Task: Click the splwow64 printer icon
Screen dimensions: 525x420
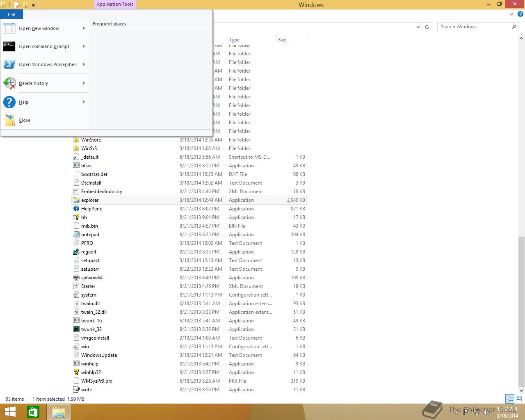Action: click(76, 278)
